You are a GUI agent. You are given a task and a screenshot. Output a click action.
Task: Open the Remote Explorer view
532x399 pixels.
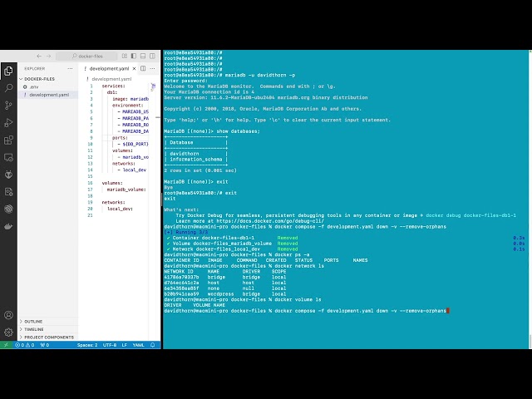tap(8, 157)
